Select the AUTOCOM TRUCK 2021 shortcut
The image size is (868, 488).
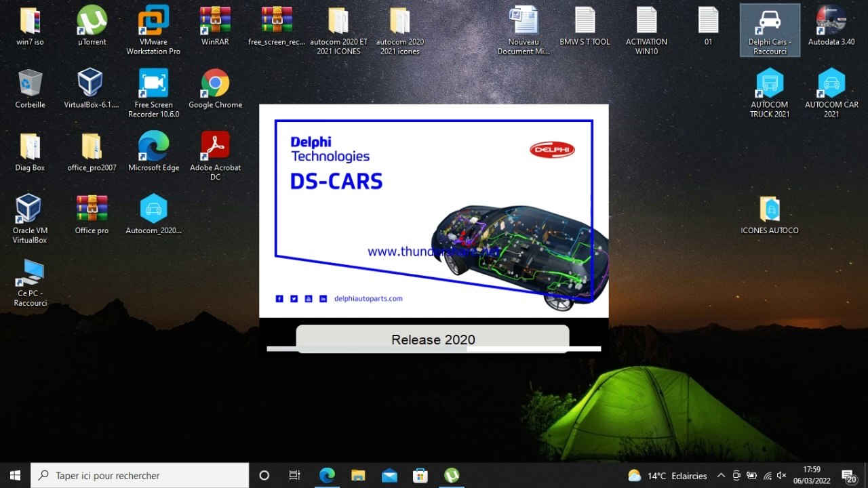coord(770,94)
